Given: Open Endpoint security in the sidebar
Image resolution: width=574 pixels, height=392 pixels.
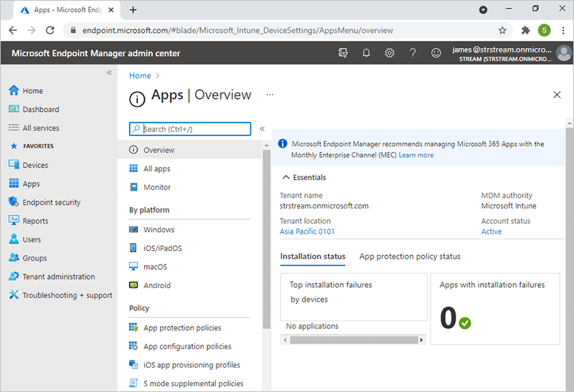Looking at the screenshot, I should 51,203.
